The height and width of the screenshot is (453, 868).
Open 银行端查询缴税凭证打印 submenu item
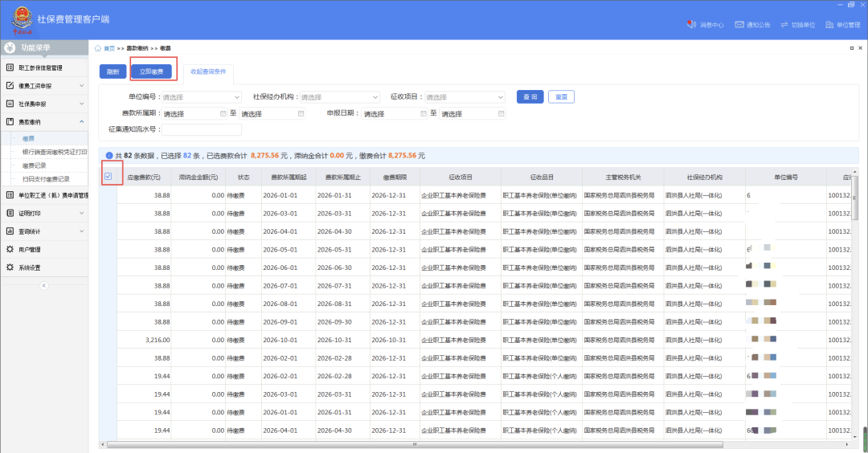[x=55, y=152]
